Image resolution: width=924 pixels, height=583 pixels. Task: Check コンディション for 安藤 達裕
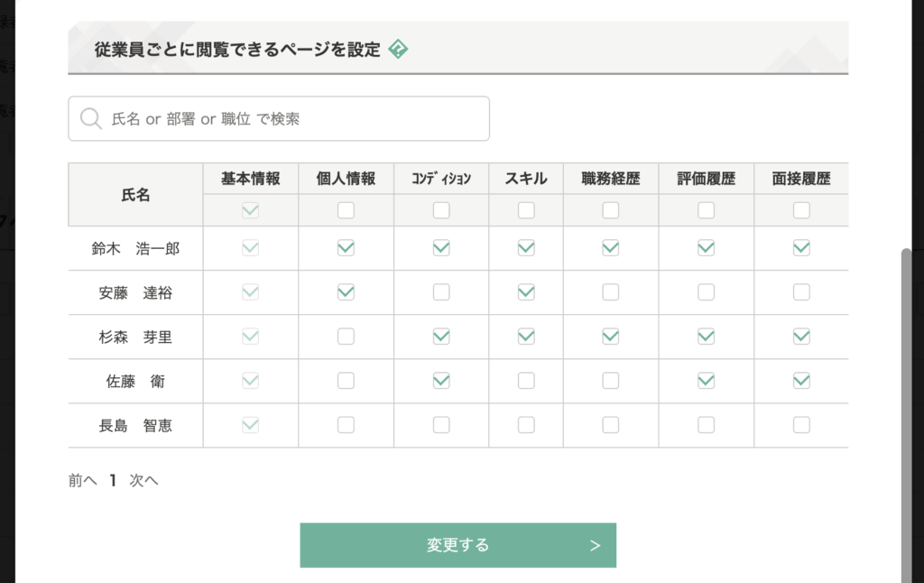(x=441, y=292)
